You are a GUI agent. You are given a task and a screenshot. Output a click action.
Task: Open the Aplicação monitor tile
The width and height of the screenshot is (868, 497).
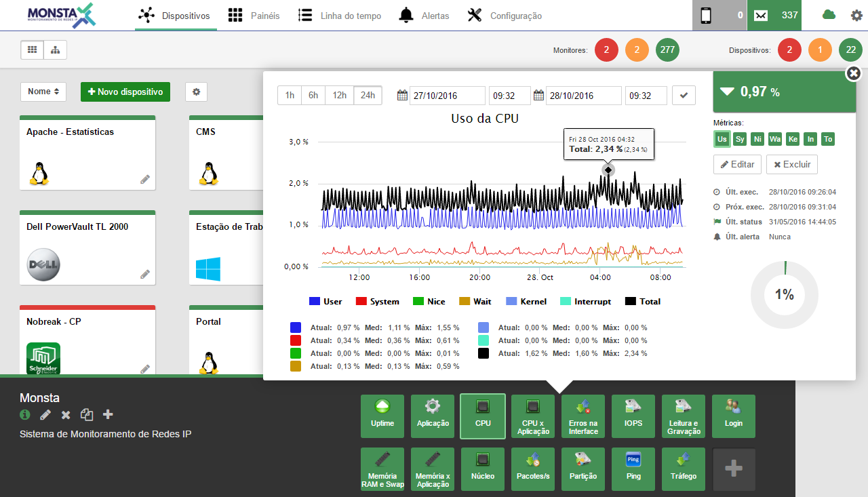[433, 416]
